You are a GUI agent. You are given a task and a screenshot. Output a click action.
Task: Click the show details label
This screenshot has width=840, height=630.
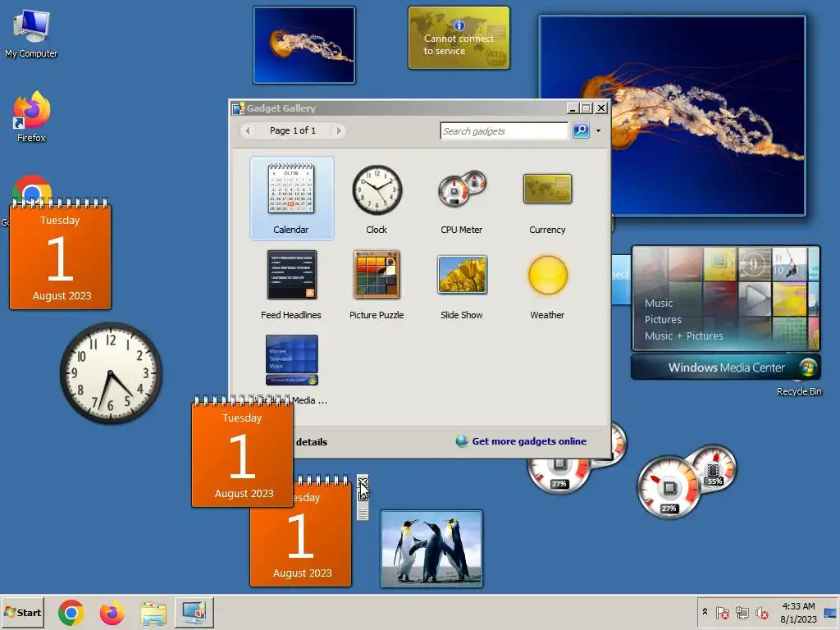[x=311, y=442]
